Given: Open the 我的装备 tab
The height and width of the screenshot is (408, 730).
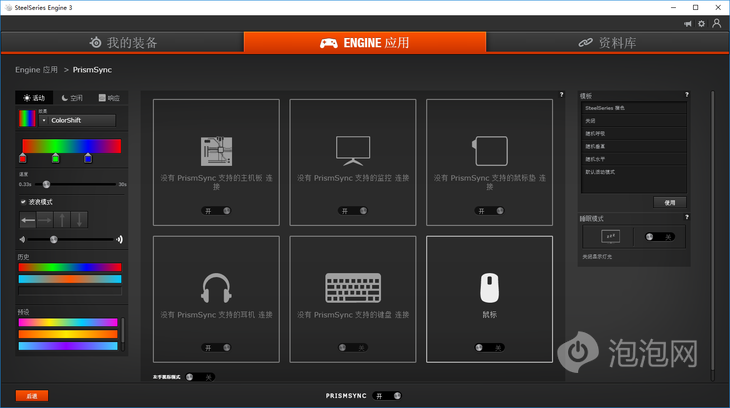Looking at the screenshot, I should click(x=122, y=42).
